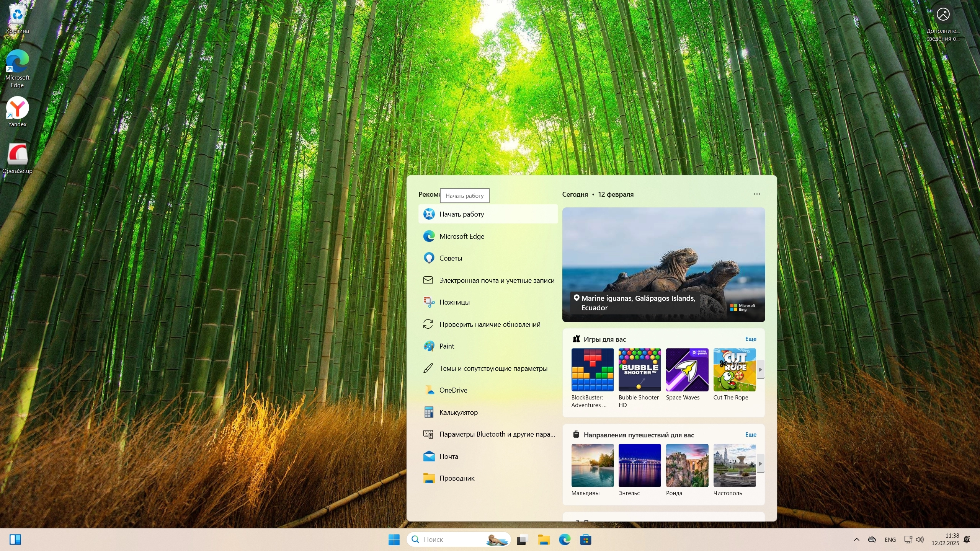Select Калькулятор in the recommended list

[458, 412]
